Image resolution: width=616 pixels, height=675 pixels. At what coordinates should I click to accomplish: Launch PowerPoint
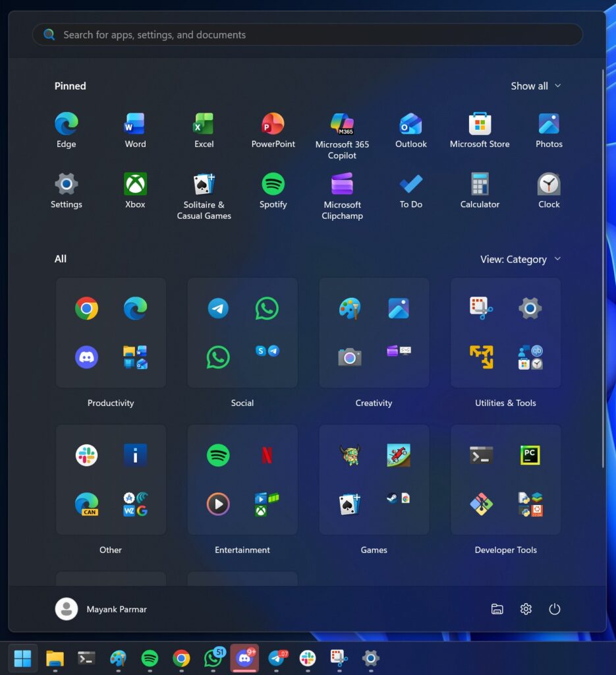point(273,123)
